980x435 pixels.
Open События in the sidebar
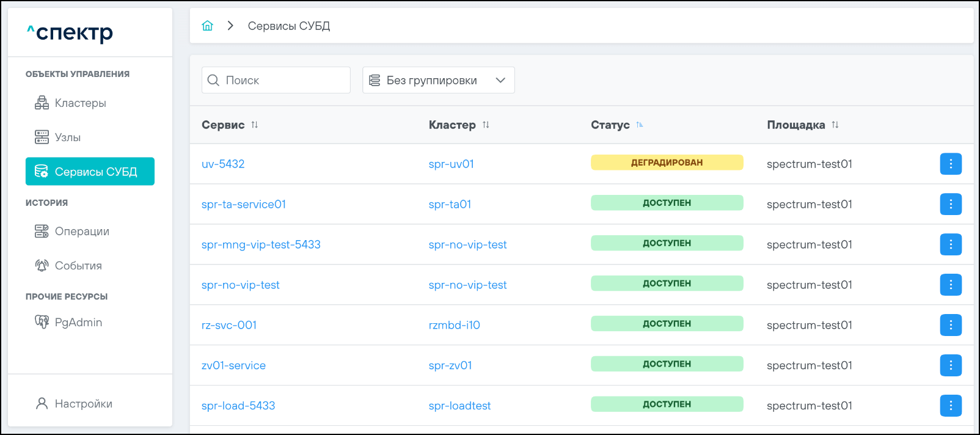click(x=78, y=266)
